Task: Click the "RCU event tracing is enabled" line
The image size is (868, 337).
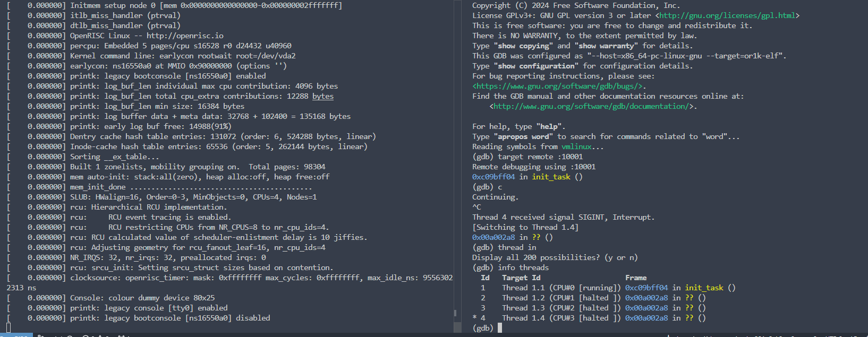Action: [119, 217]
